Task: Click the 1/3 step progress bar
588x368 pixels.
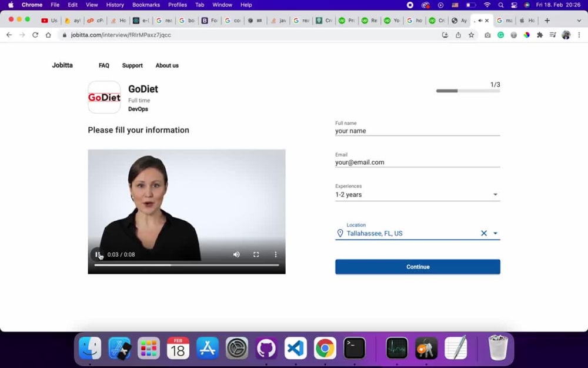Action: coord(468,91)
